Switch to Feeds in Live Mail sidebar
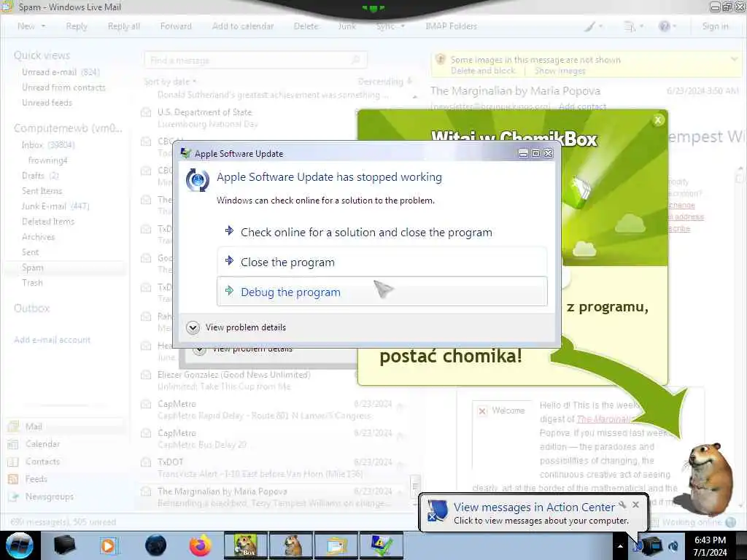 [x=36, y=479]
